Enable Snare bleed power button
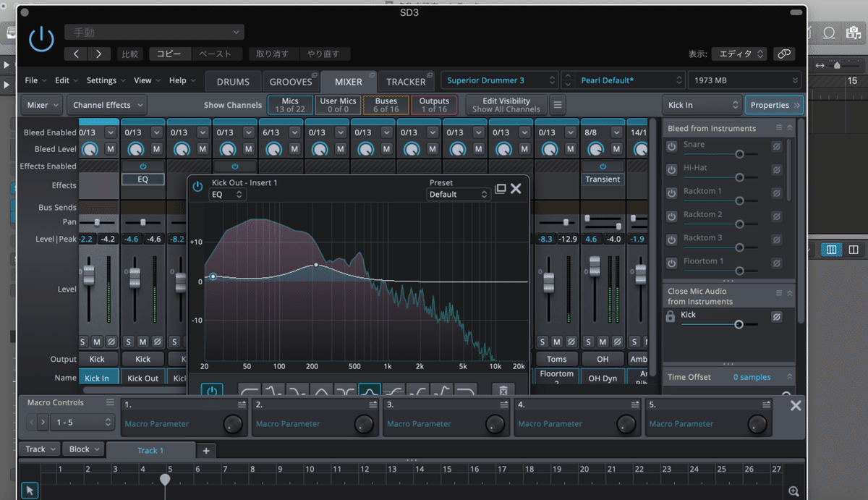 [x=671, y=147]
